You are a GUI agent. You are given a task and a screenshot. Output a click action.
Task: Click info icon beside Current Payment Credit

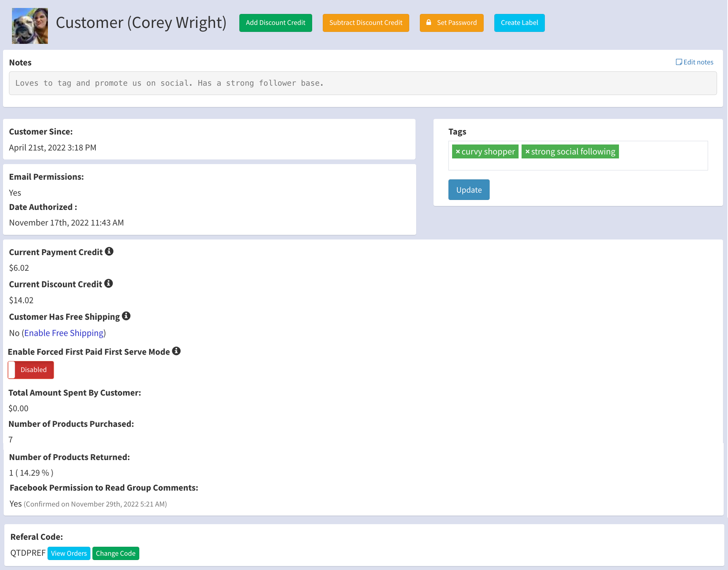tap(109, 251)
